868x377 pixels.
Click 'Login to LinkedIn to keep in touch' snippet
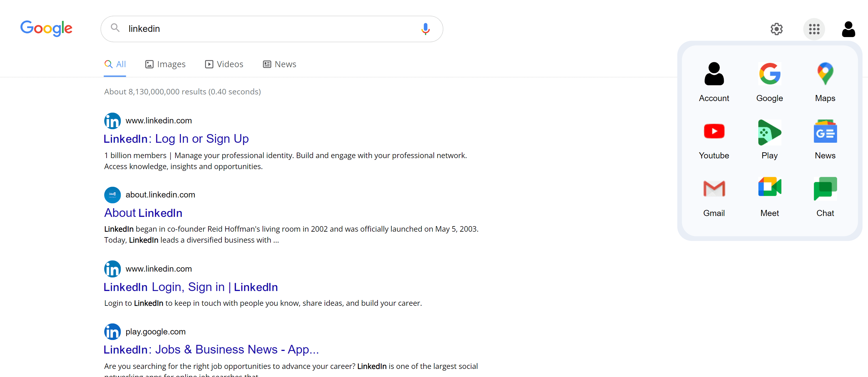(263, 303)
